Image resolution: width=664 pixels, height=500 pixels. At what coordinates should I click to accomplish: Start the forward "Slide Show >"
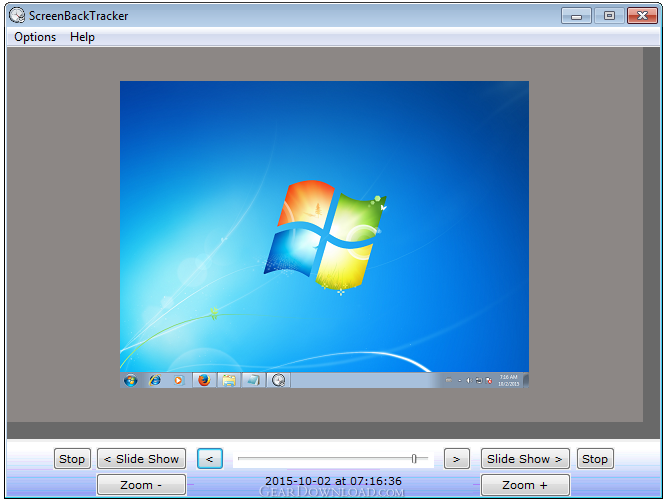click(x=525, y=459)
